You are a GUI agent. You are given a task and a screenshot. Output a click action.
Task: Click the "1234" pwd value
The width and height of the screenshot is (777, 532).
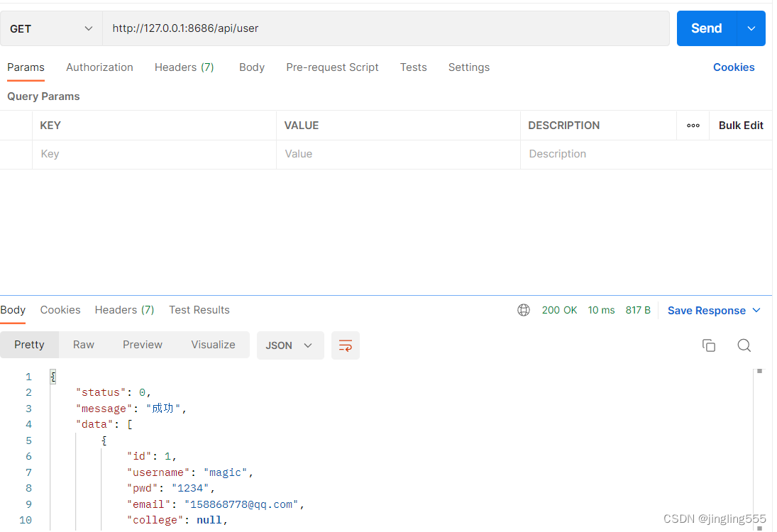190,489
